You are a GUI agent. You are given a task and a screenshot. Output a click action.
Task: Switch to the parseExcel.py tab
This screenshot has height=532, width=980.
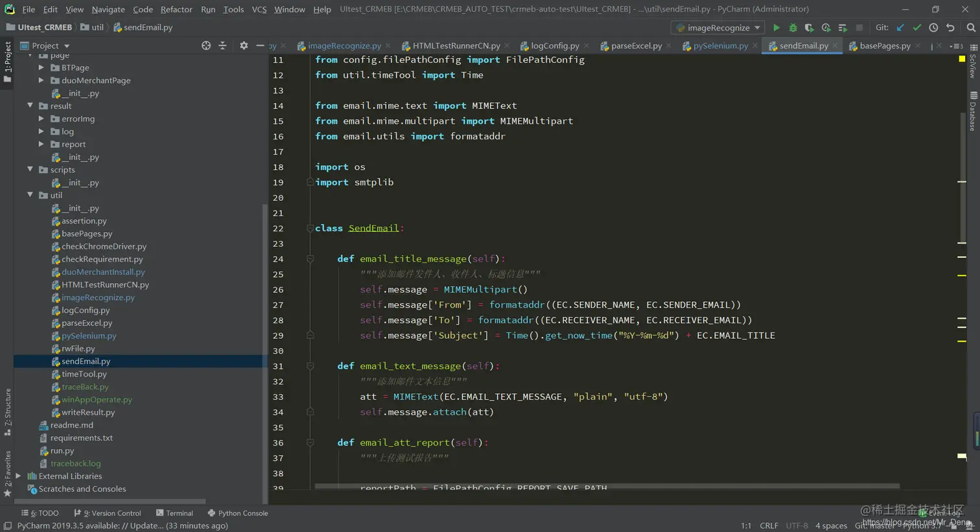(x=636, y=46)
